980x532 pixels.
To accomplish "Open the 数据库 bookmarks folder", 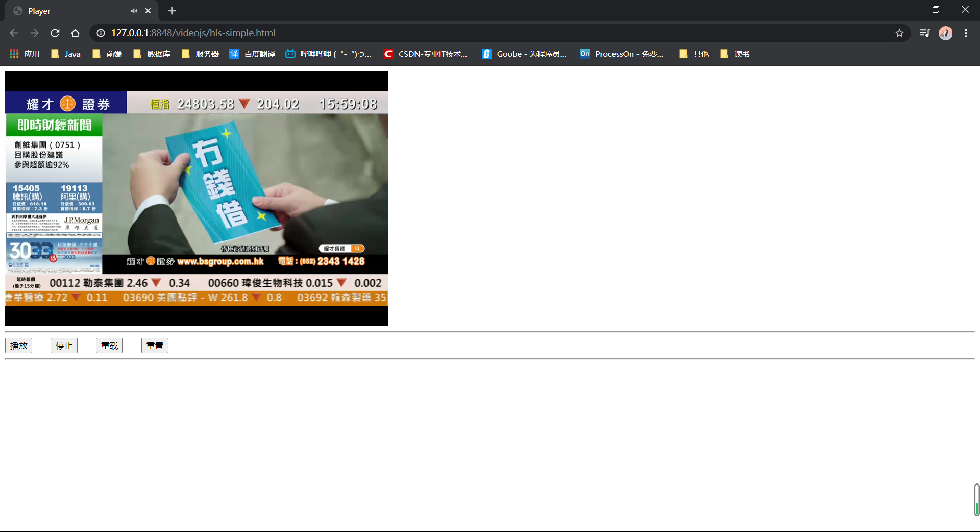I will (152, 54).
